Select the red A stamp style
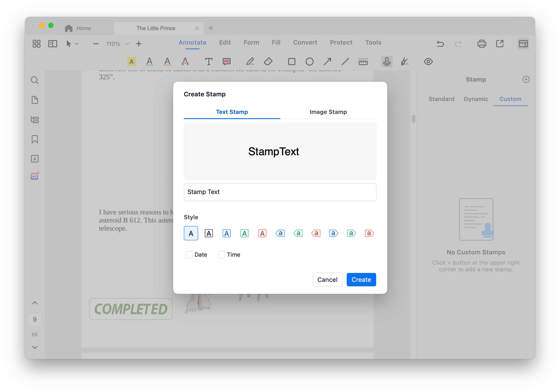 pyautogui.click(x=262, y=233)
